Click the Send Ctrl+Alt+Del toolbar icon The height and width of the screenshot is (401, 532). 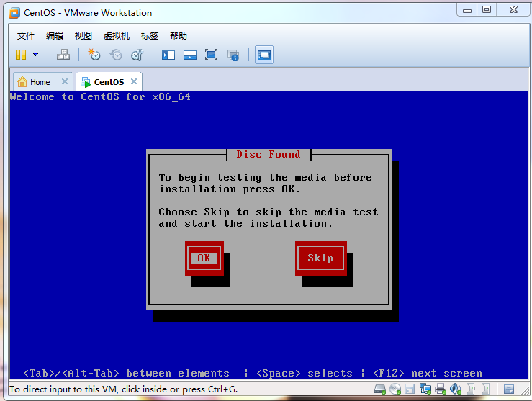pyautogui.click(x=63, y=55)
